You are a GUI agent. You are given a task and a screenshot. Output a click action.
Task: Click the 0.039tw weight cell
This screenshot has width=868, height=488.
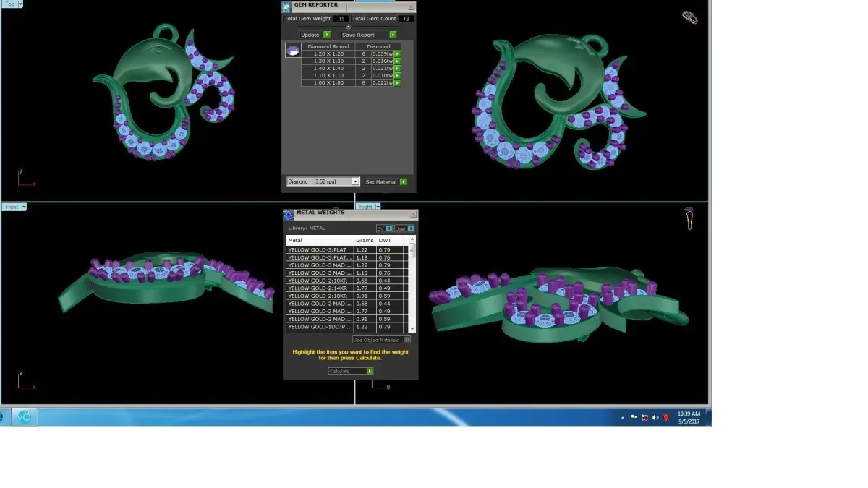(x=382, y=53)
